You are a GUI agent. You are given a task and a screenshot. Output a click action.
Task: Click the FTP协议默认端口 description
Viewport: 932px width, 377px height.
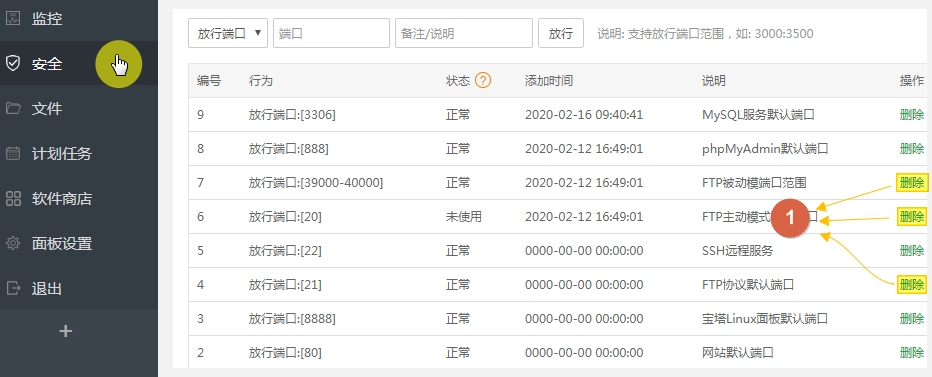[748, 285]
